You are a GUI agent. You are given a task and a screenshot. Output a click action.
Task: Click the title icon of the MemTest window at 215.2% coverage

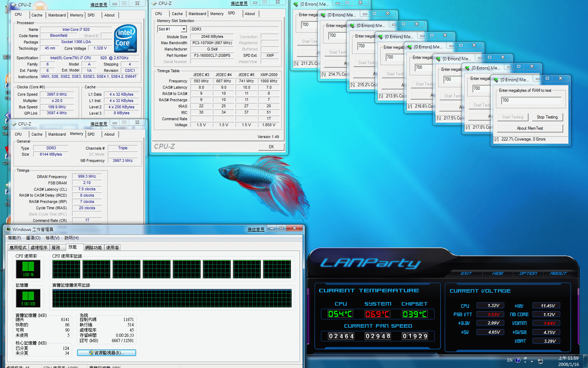(352, 26)
